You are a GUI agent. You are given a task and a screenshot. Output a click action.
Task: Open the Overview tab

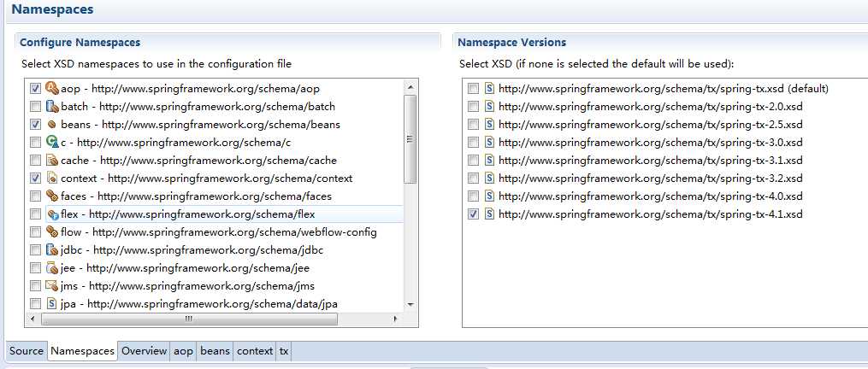tap(144, 351)
